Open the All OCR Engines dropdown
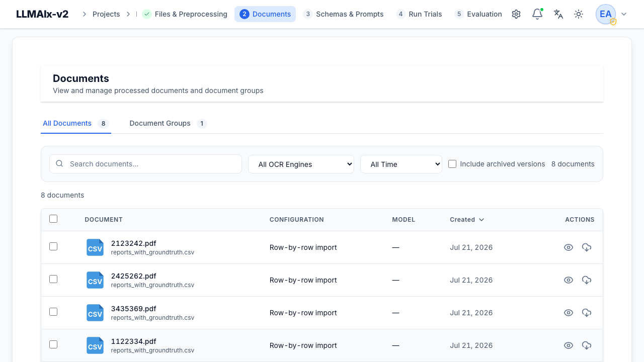This screenshot has height=362, width=644. (301, 164)
